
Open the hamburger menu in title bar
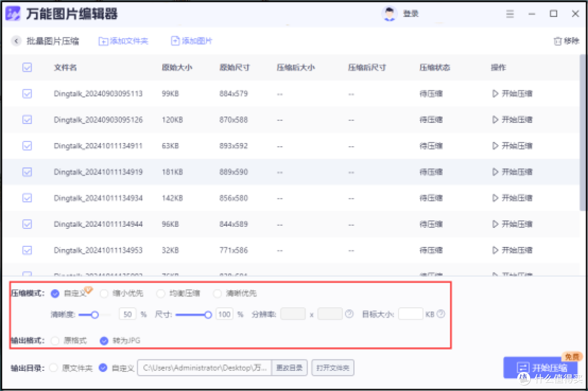[510, 14]
